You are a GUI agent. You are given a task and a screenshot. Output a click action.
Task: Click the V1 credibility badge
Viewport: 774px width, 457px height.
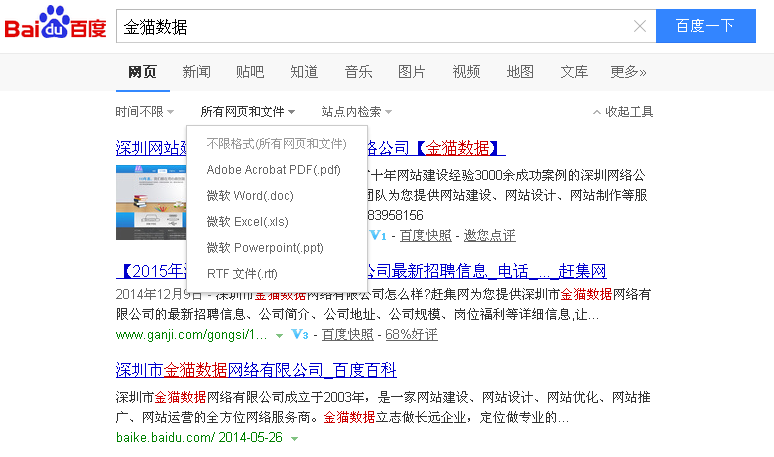click(378, 235)
